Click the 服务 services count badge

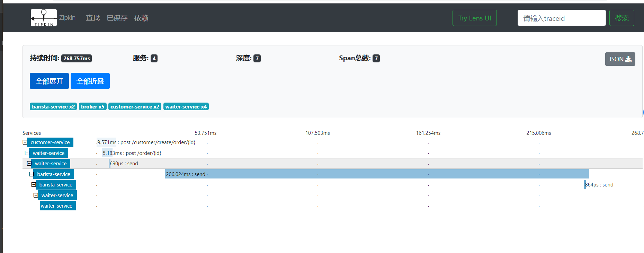pyautogui.click(x=154, y=58)
